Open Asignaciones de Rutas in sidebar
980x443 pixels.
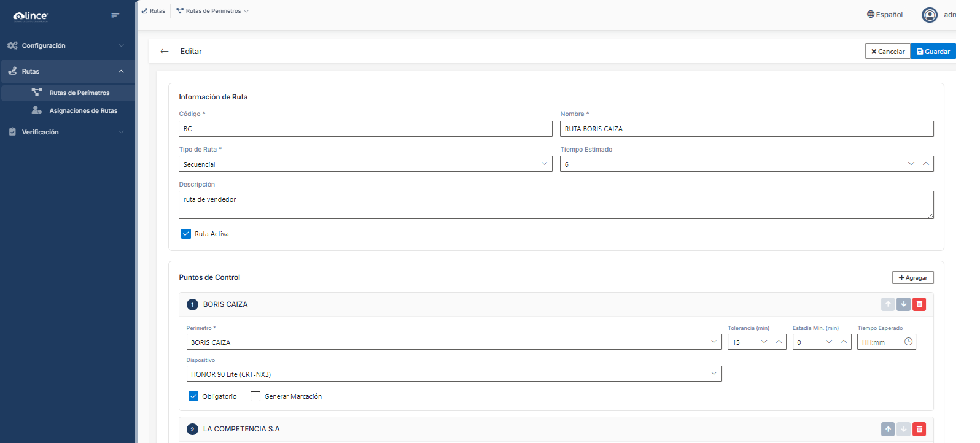pos(83,110)
